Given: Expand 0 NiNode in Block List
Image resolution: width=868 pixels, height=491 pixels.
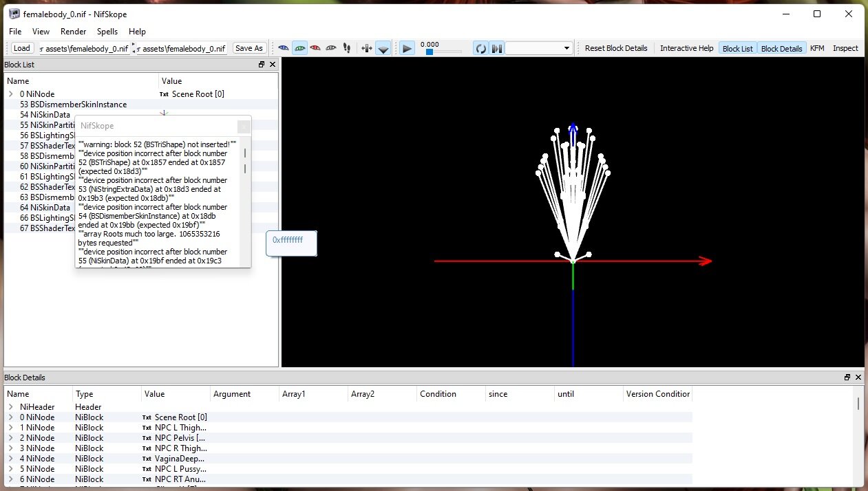Looking at the screenshot, I should (x=11, y=94).
